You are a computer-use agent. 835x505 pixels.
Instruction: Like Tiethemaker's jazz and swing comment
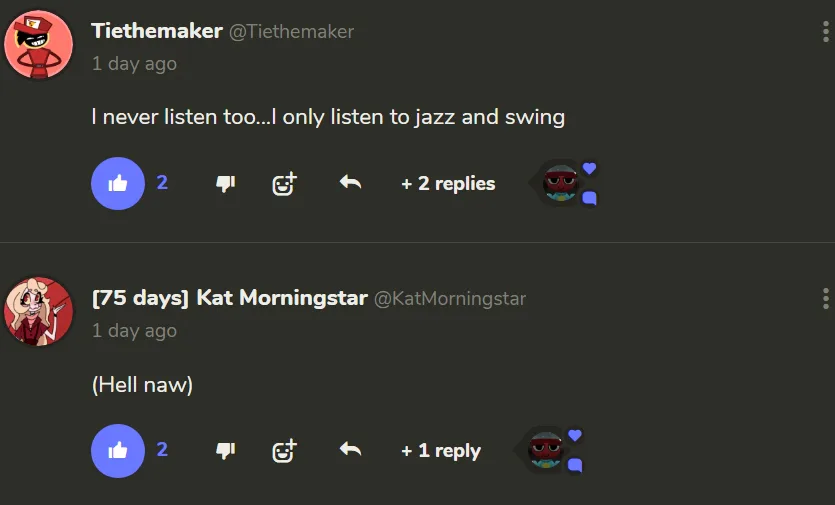tap(118, 184)
